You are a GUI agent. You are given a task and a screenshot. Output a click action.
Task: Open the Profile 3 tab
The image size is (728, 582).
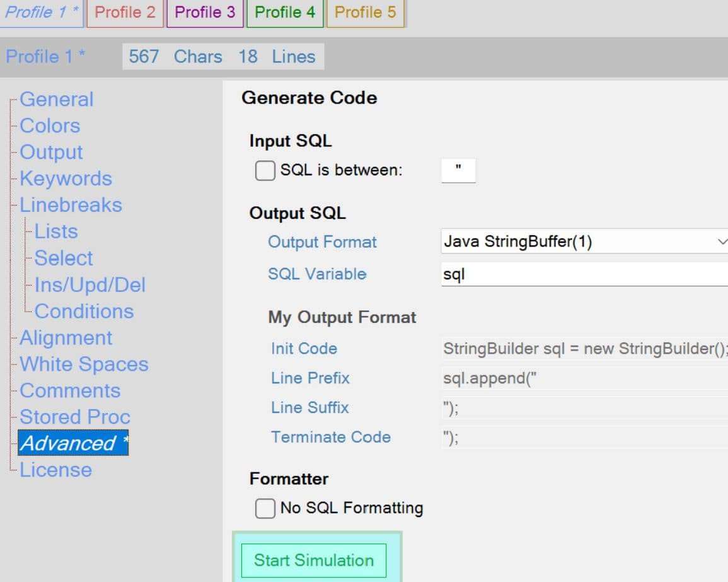coord(205,13)
